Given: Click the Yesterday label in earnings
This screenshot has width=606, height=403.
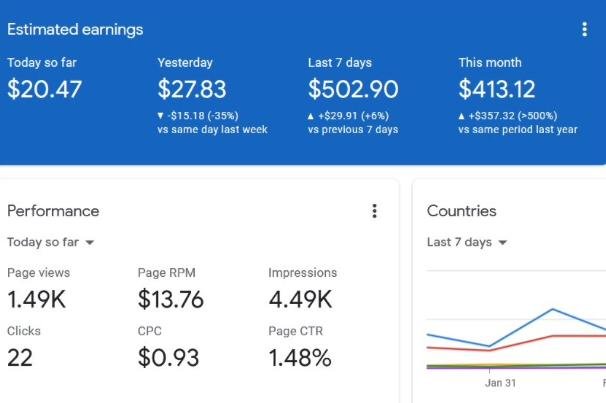Looking at the screenshot, I should tap(185, 63).
